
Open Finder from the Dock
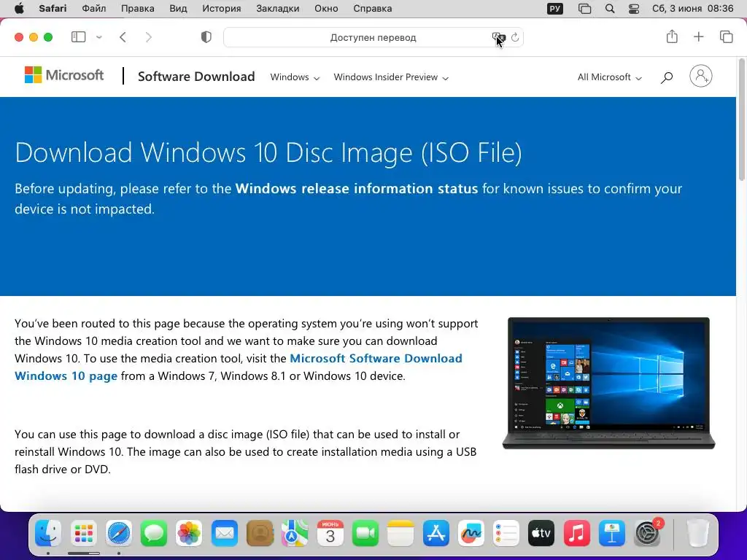tap(48, 533)
